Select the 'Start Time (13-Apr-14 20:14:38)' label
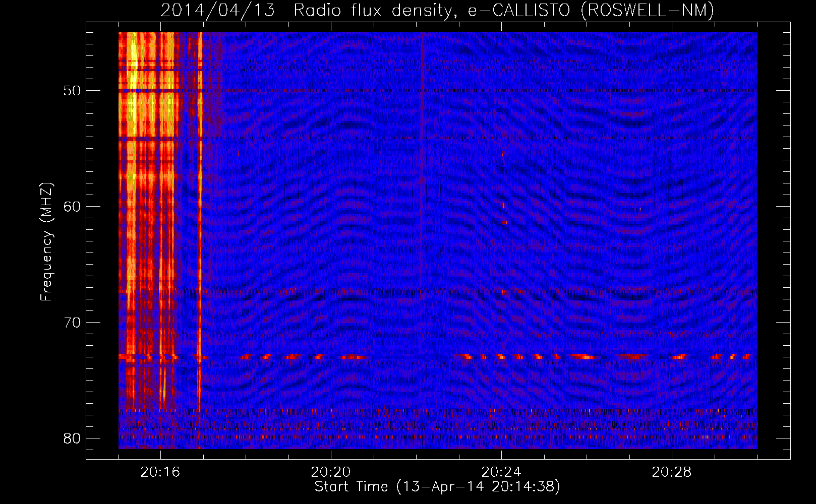 pos(437,487)
